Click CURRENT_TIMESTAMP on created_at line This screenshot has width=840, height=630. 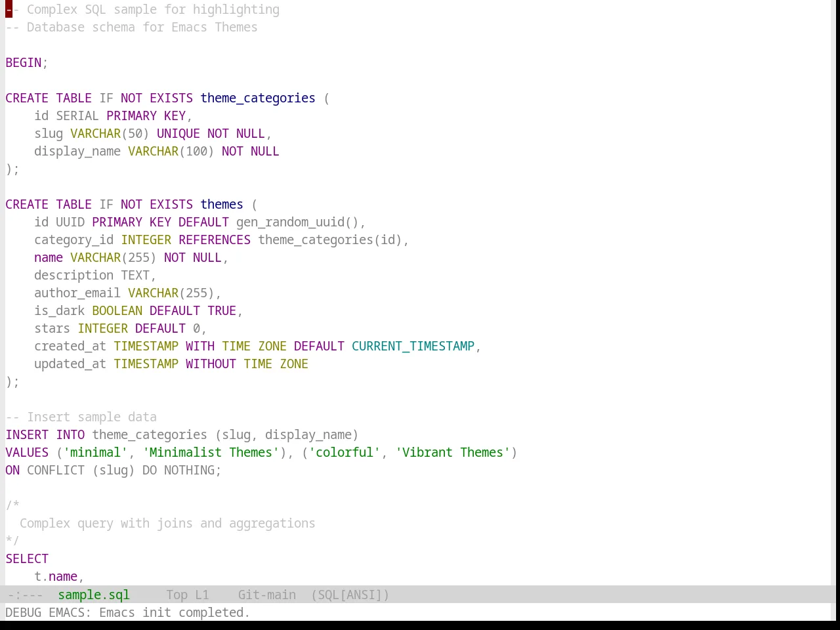coord(413,346)
